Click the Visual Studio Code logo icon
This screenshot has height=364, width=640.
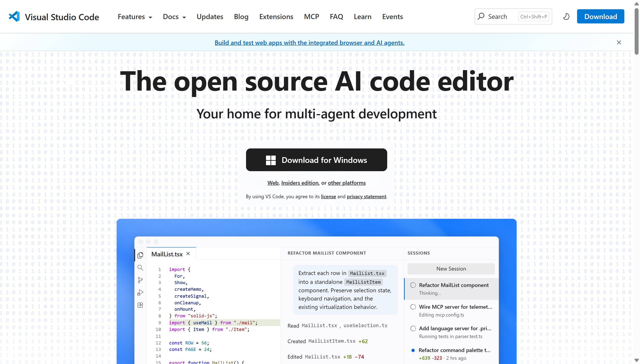coord(14,16)
